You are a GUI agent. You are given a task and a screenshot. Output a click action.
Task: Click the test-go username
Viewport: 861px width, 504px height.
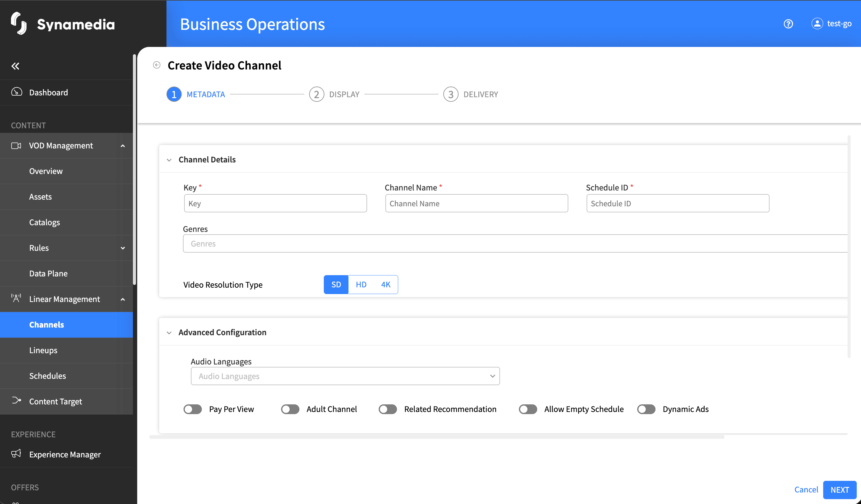839,23
